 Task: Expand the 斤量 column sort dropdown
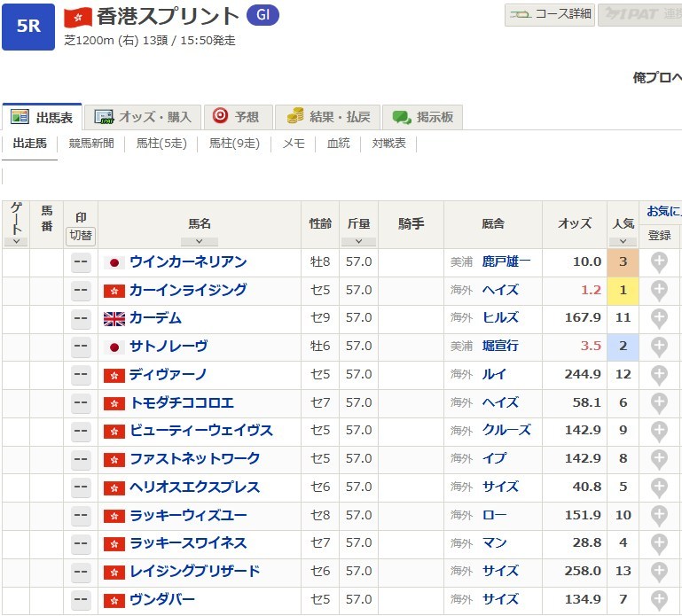tap(358, 241)
